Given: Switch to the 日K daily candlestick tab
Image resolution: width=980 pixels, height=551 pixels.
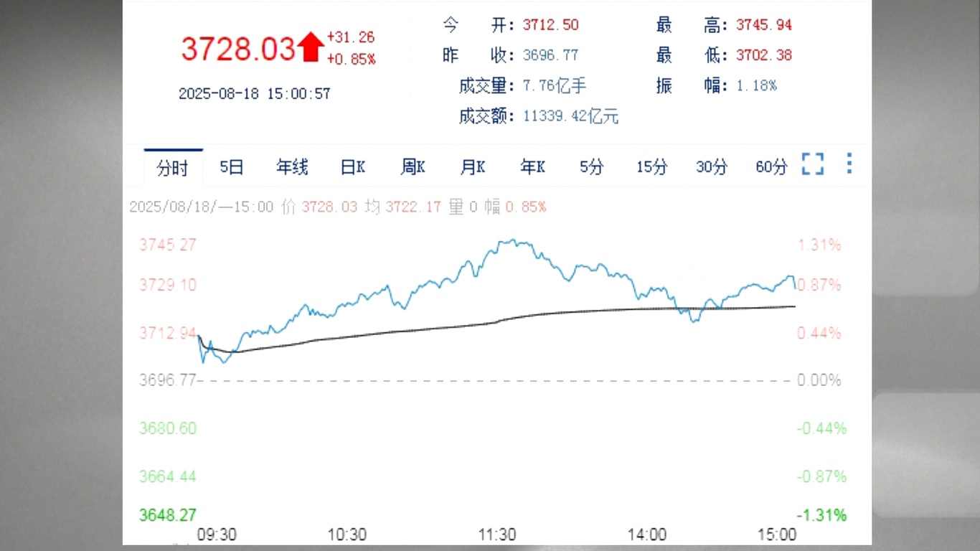Looking at the screenshot, I should [352, 166].
